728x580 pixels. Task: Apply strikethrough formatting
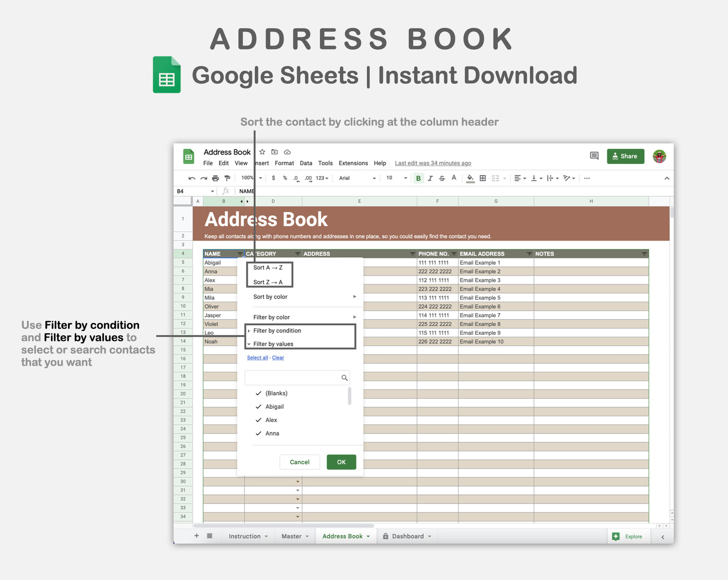[x=442, y=178]
